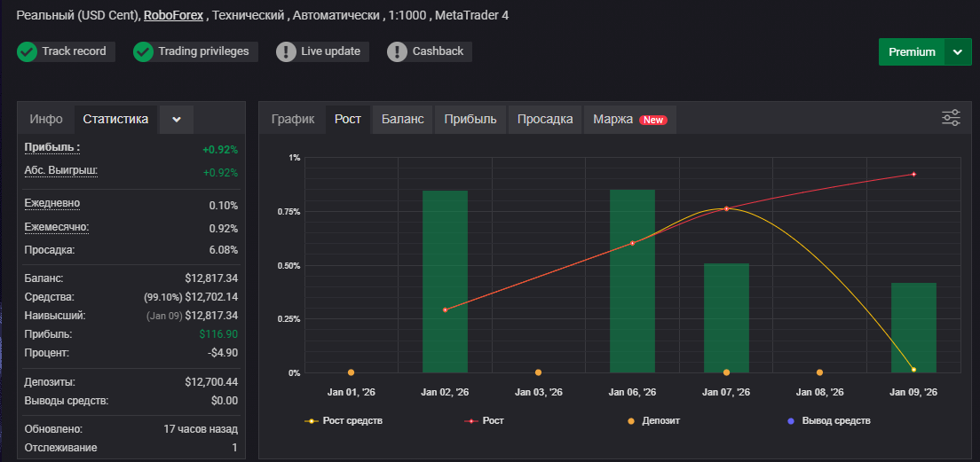This screenshot has height=462, width=980.
Task: Click the Баланс value $12,817.34
Action: (211, 278)
